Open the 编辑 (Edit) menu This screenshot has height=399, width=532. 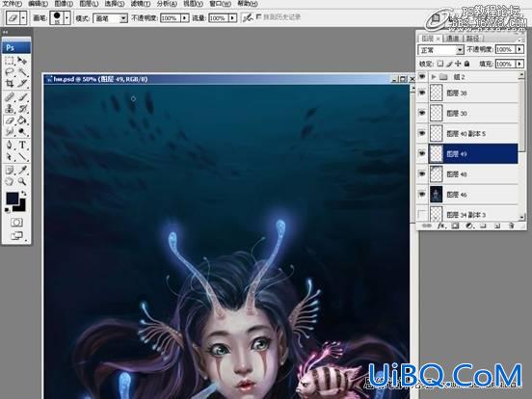(38, 4)
